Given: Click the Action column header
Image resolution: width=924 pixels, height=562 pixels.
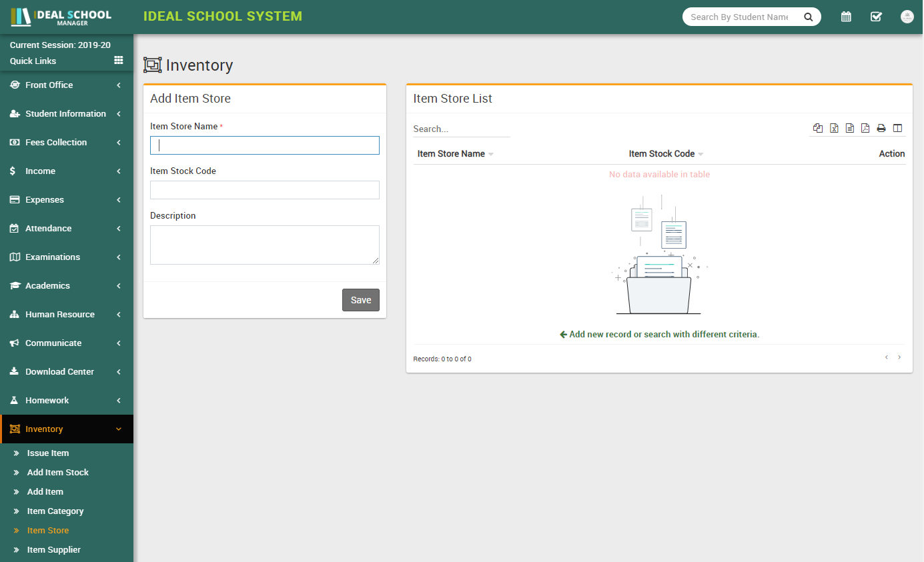Looking at the screenshot, I should point(891,153).
